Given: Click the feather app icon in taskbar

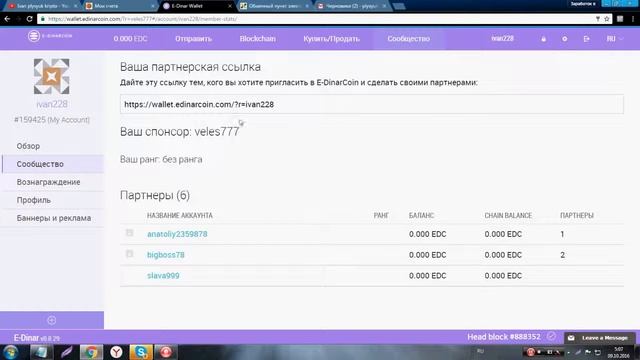Looking at the screenshot, I should [x=66, y=352].
